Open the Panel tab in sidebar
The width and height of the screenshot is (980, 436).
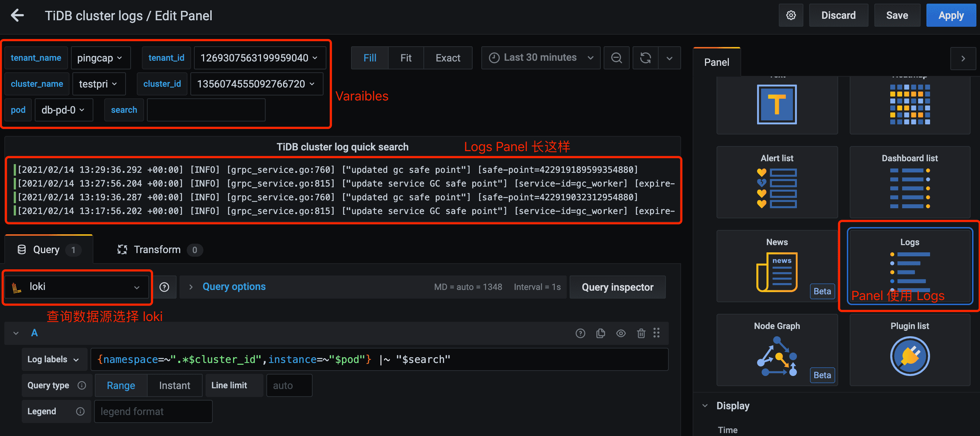(717, 62)
